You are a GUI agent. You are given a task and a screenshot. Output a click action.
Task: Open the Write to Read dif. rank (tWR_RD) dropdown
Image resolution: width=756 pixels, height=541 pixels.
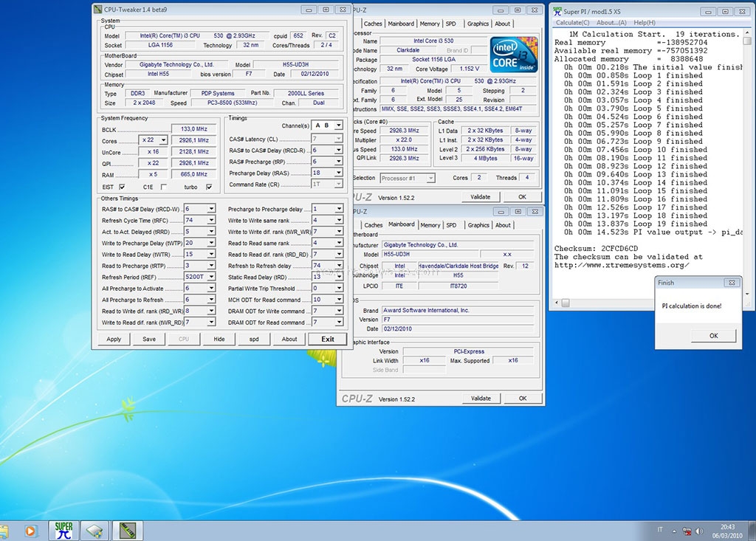(x=211, y=322)
